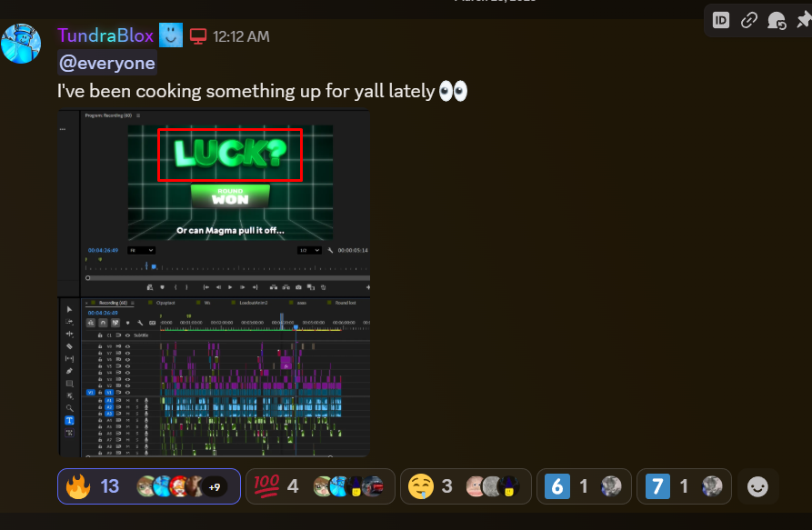Click the eyes emoji in the message
Screen dimensions: 812x530
[x=453, y=91]
